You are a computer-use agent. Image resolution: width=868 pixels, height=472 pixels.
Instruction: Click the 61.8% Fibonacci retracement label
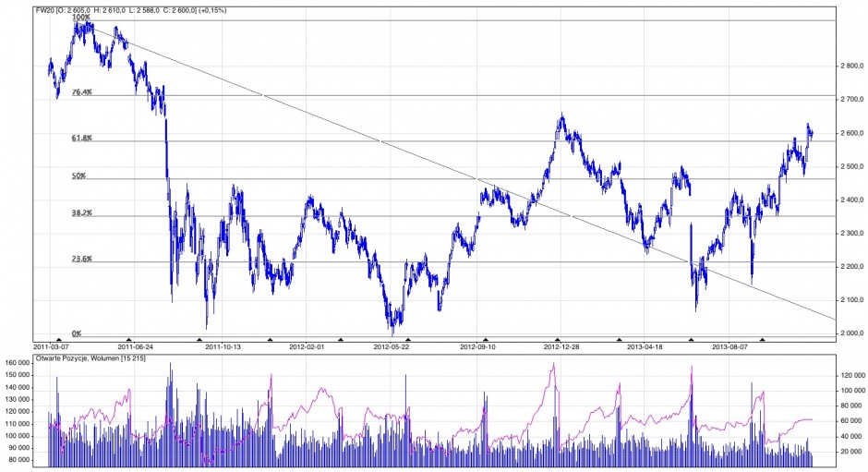pos(81,138)
